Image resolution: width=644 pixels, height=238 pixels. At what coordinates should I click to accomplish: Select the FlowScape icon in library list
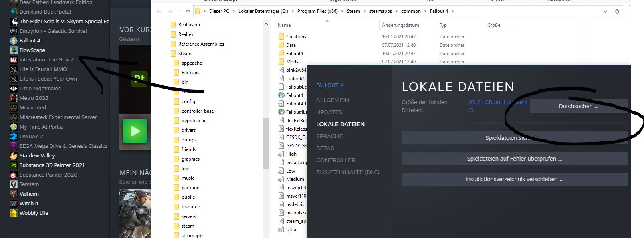pyautogui.click(x=14, y=50)
